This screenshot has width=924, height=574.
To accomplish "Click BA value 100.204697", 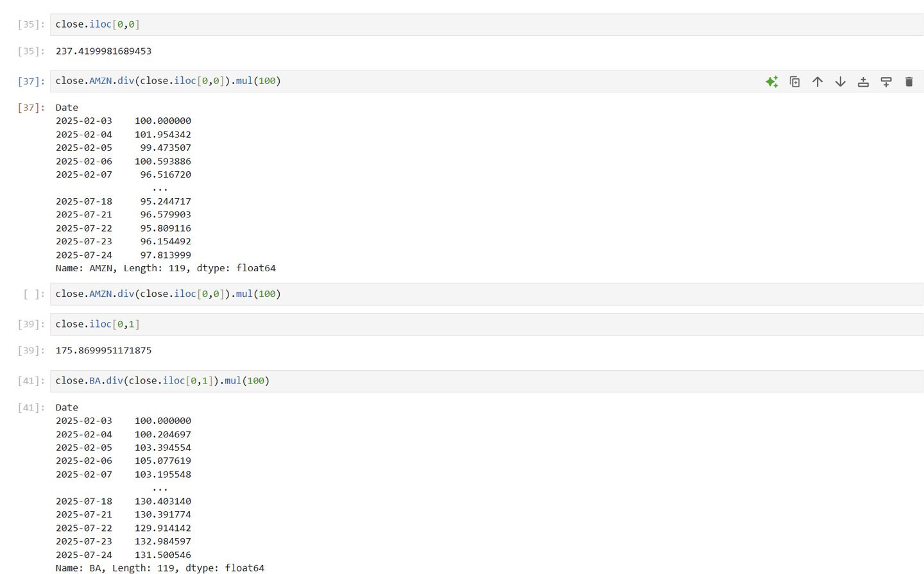I will click(x=163, y=435).
